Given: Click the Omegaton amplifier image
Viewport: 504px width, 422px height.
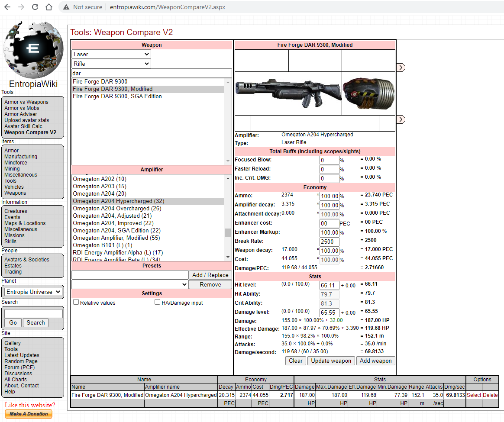Looking at the screenshot, I should tap(368, 93).
